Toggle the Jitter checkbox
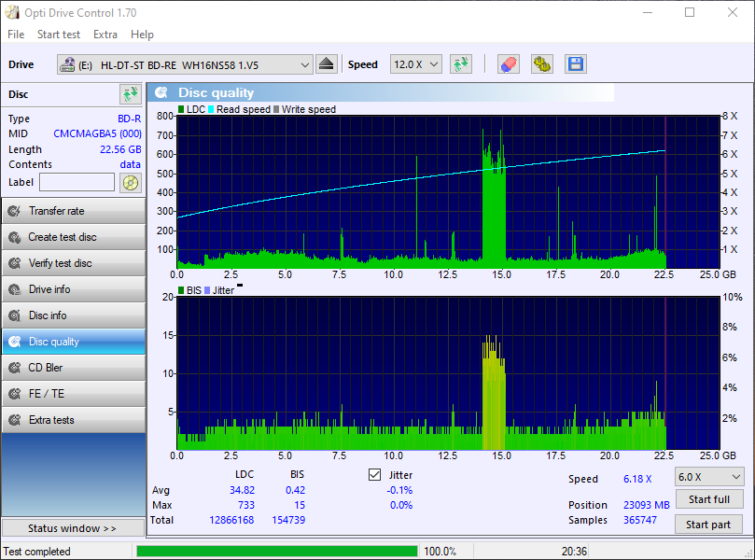 375,475
